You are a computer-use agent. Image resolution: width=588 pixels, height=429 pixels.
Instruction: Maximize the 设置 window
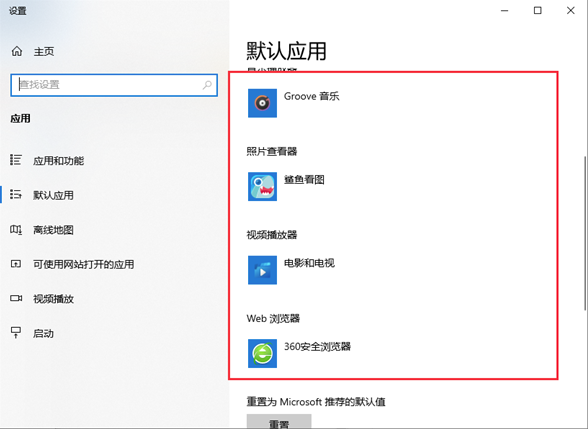pos(538,10)
